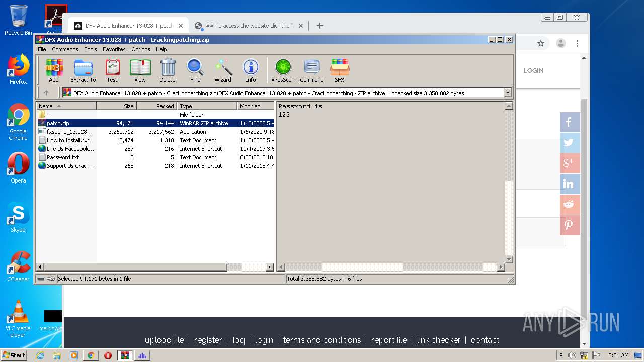
Task: Click the volume icon in system tray
Action: point(572,355)
